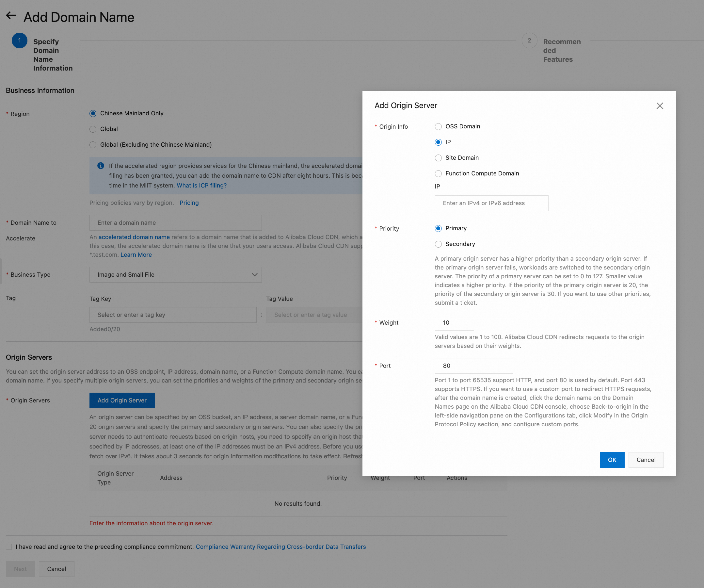
Task: Check the compliance commitment agreement box
Action: click(x=9, y=547)
